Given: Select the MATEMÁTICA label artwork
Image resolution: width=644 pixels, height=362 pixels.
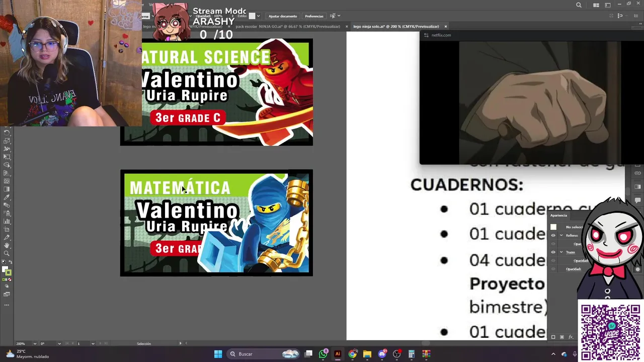Looking at the screenshot, I should click(x=216, y=223).
